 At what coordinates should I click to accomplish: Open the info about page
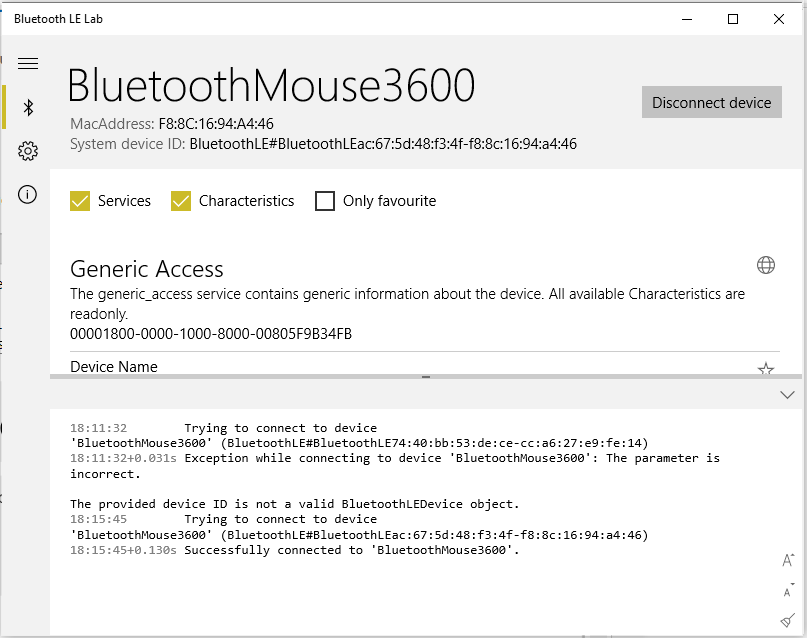(x=28, y=194)
